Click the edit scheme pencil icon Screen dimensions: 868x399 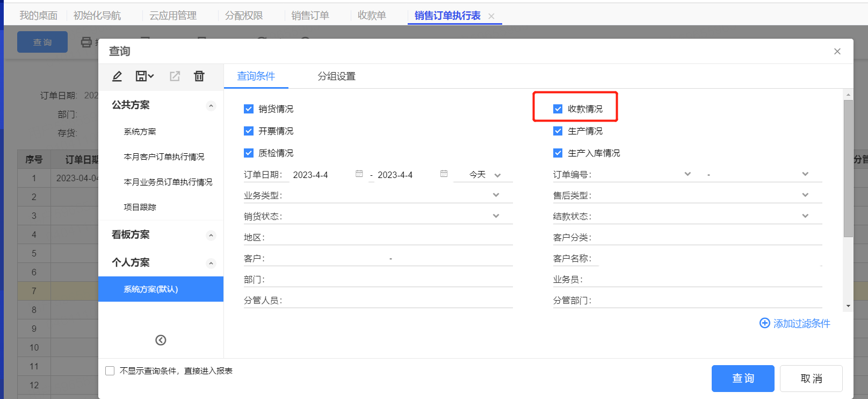[x=117, y=76]
